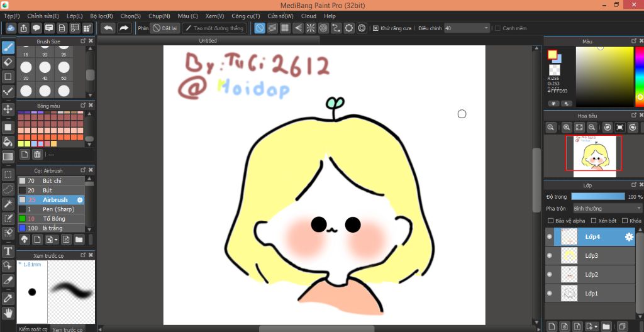The height and width of the screenshot is (332, 644).
Task: Select the Move tool
Action: pos(8,109)
